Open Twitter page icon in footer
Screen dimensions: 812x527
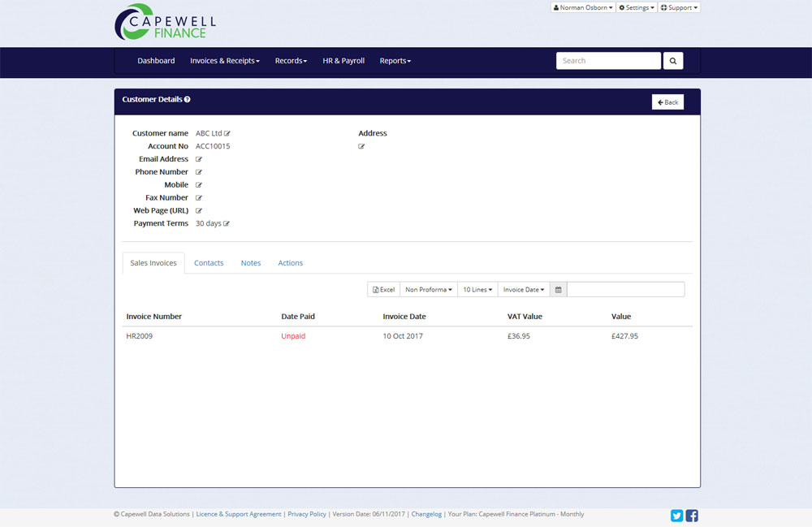coord(677,516)
